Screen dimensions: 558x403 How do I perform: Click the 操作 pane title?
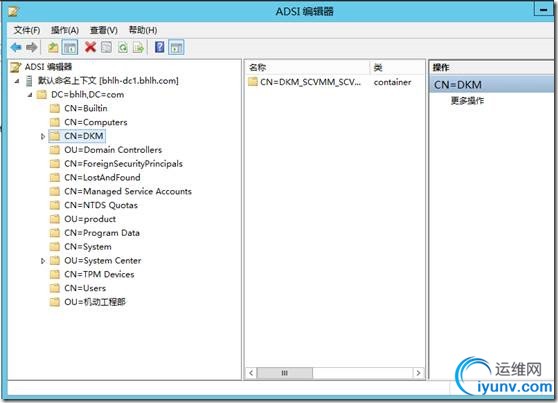(x=441, y=67)
